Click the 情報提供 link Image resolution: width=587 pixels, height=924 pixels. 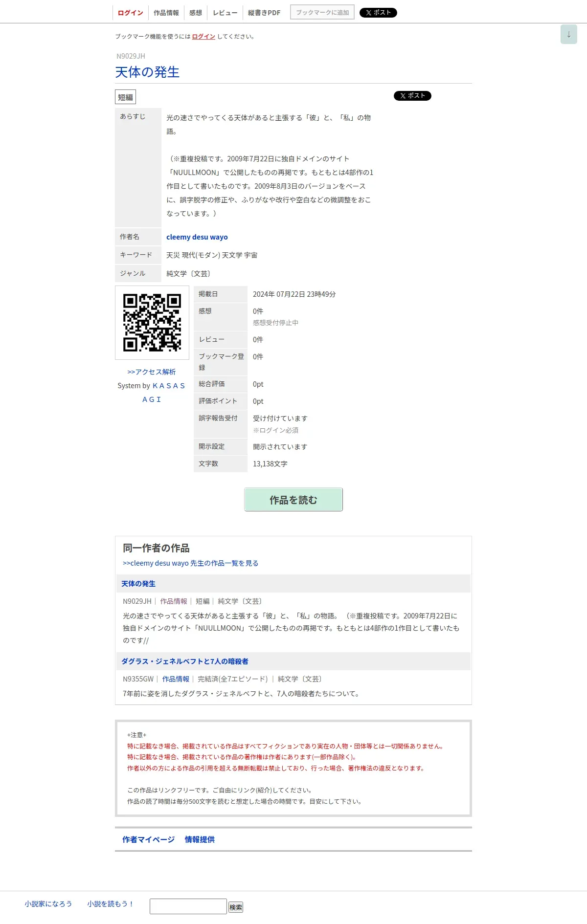(200, 839)
